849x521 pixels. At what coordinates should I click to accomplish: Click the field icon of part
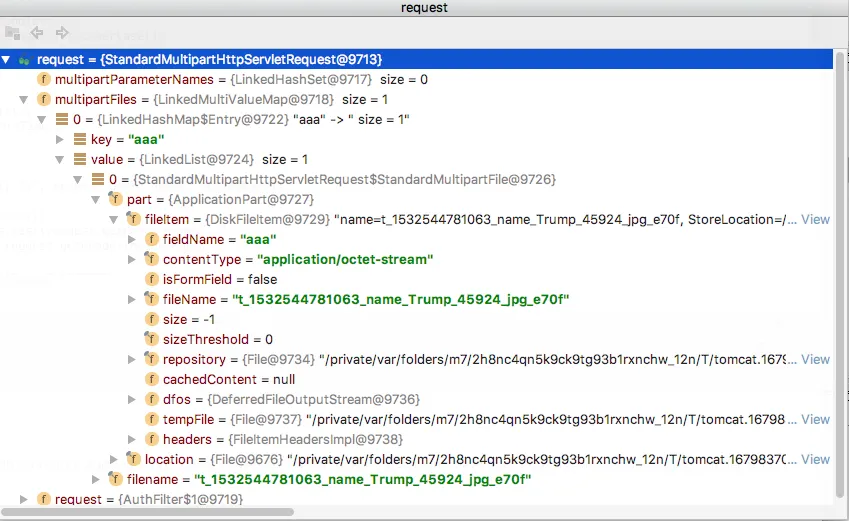click(x=115, y=199)
